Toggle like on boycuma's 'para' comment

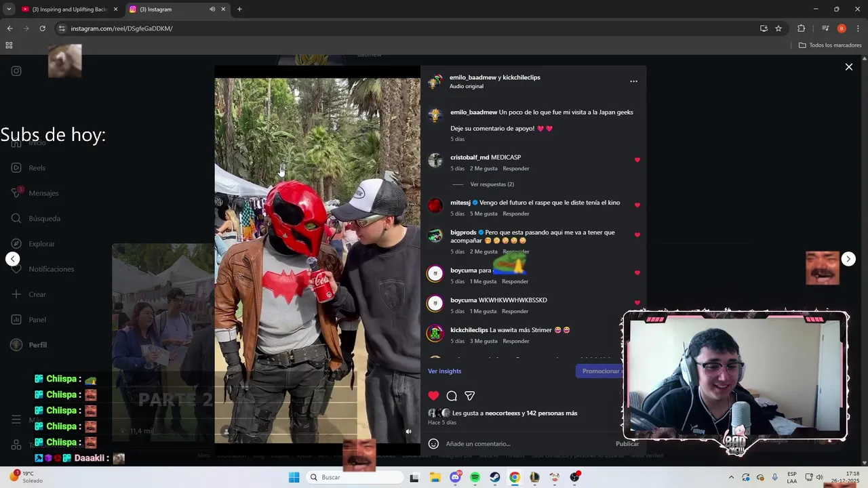point(637,273)
